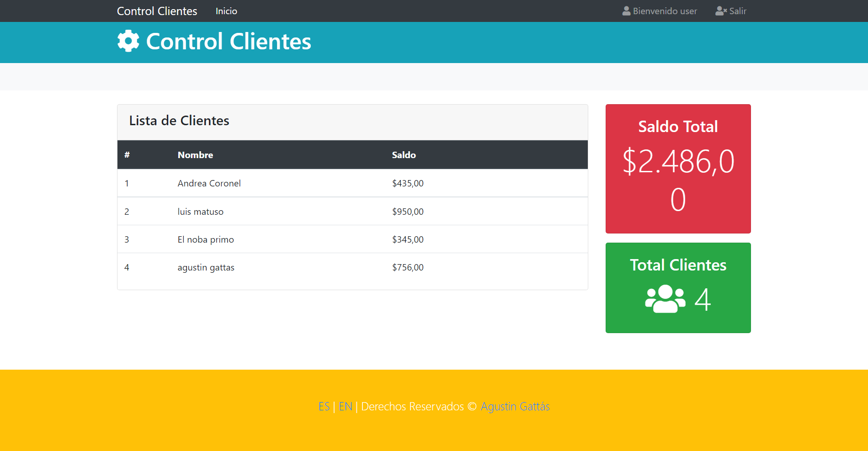Switch language with the EN link
868x451 pixels.
tap(346, 406)
